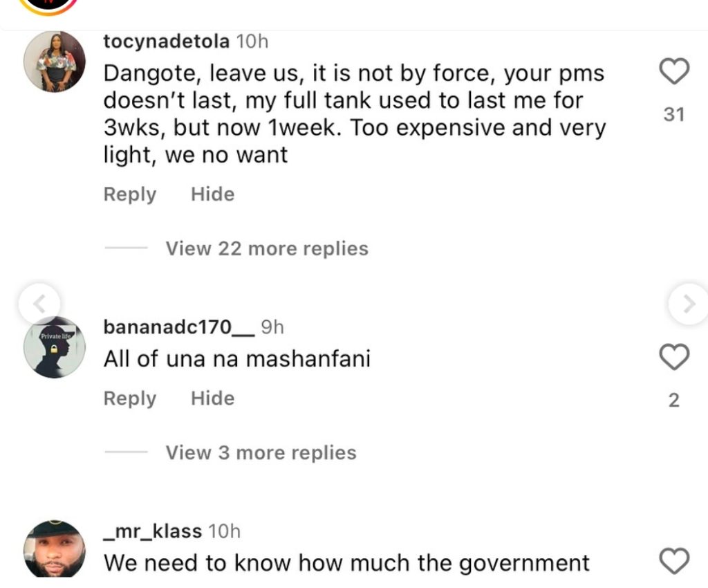Reply to the mashanfani comment
The height and width of the screenshot is (588, 708).
point(130,398)
